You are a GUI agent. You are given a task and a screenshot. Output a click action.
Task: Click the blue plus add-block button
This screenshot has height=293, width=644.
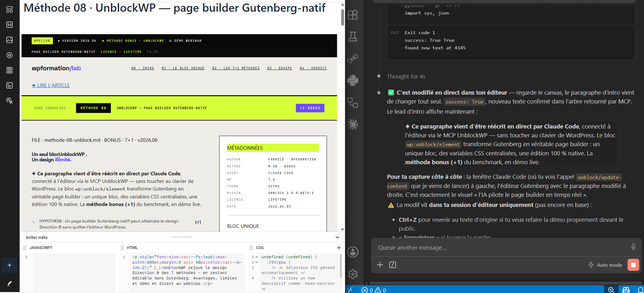[x=10, y=265]
